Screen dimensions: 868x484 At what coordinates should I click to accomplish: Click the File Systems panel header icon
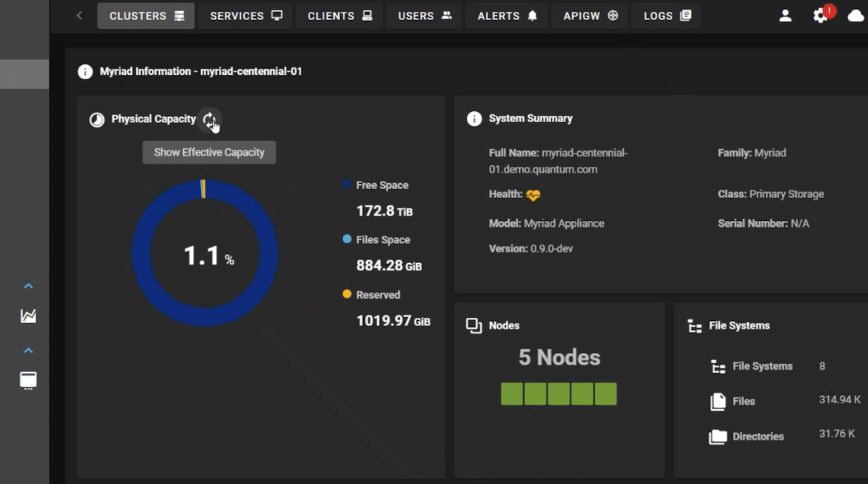coord(694,326)
